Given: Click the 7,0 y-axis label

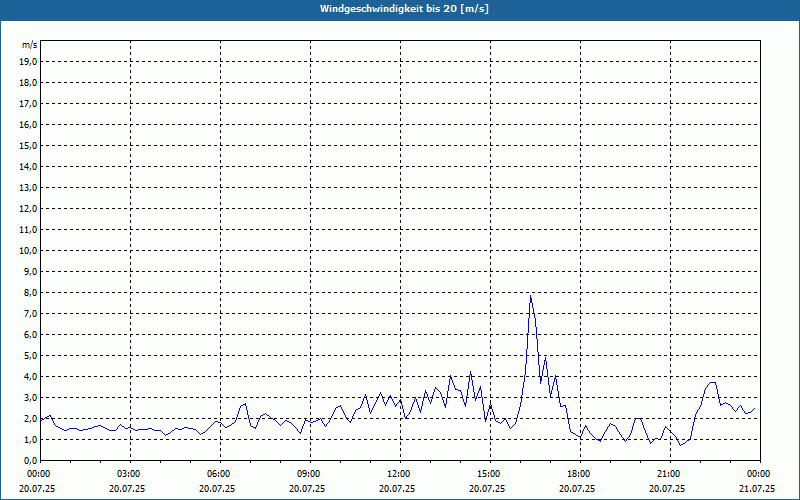Looking at the screenshot, I should click(31, 313).
